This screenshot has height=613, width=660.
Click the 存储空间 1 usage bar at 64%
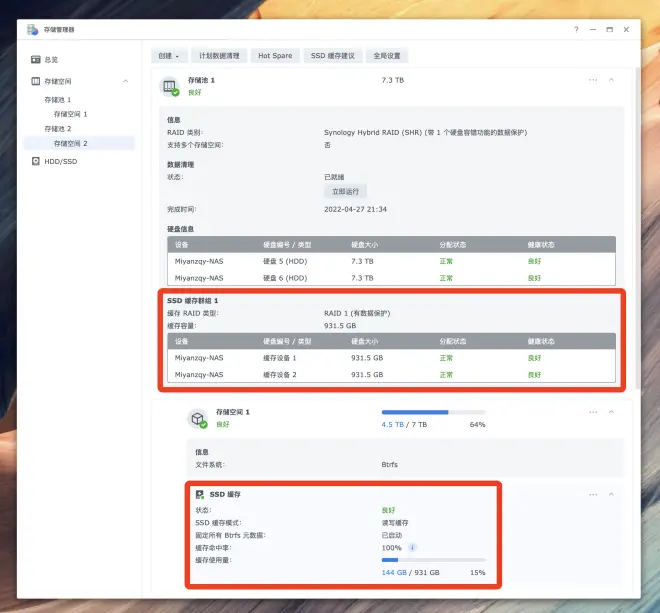(x=434, y=412)
